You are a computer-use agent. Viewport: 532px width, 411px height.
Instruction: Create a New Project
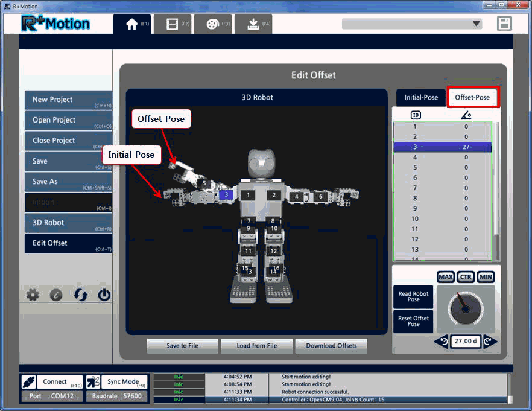69,100
